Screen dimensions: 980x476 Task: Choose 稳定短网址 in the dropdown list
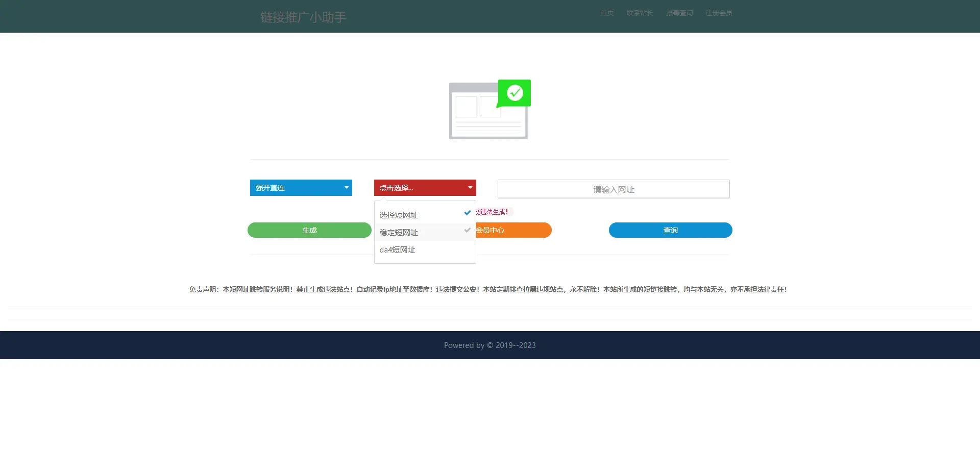tap(399, 233)
